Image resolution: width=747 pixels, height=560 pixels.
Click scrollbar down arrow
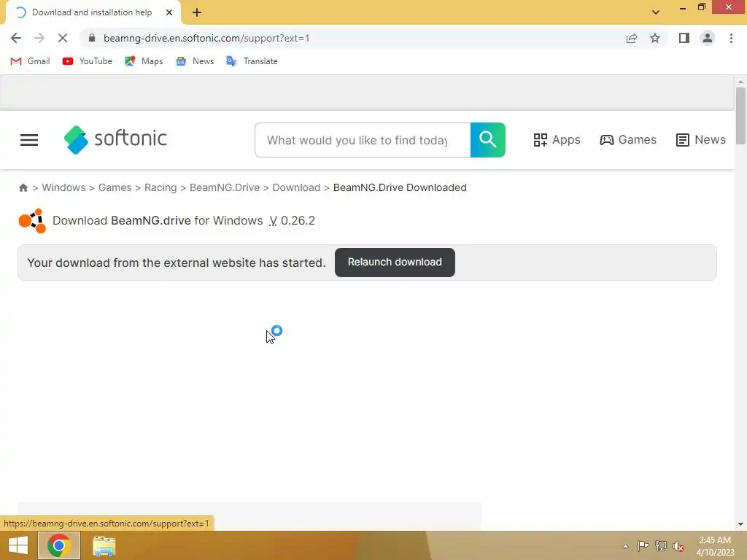740,524
